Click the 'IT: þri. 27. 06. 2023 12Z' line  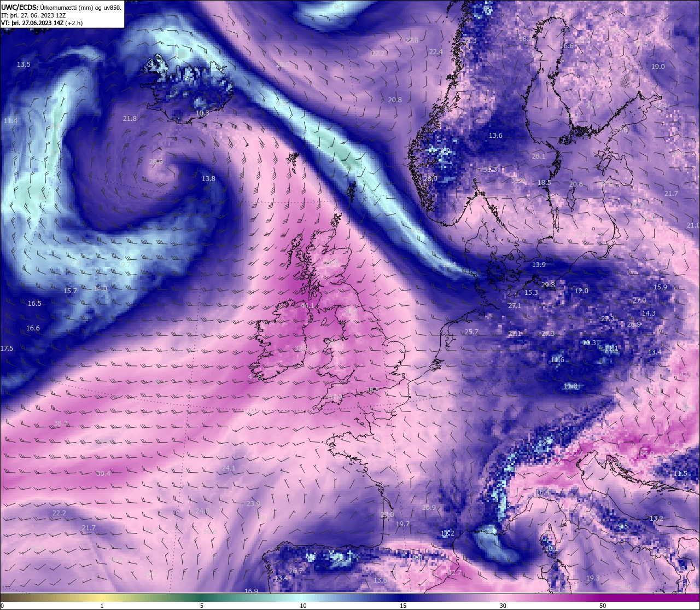(33, 15)
